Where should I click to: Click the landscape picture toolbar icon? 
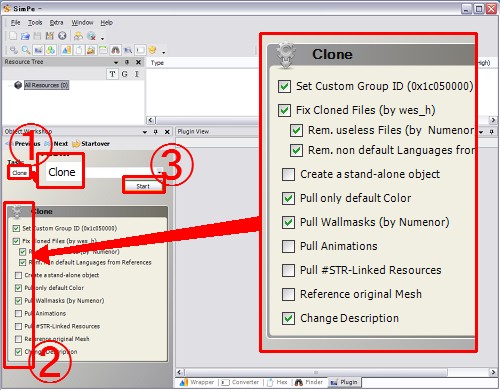[x=91, y=50]
